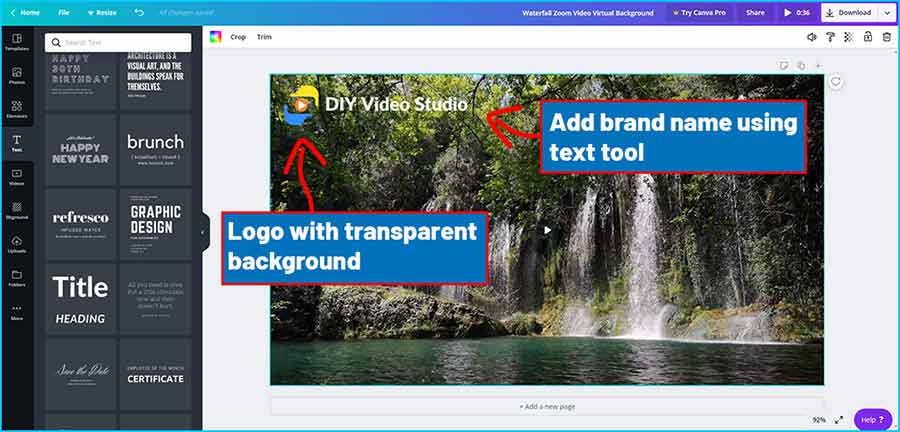
Task: Undo the last change
Action: pyautogui.click(x=139, y=12)
